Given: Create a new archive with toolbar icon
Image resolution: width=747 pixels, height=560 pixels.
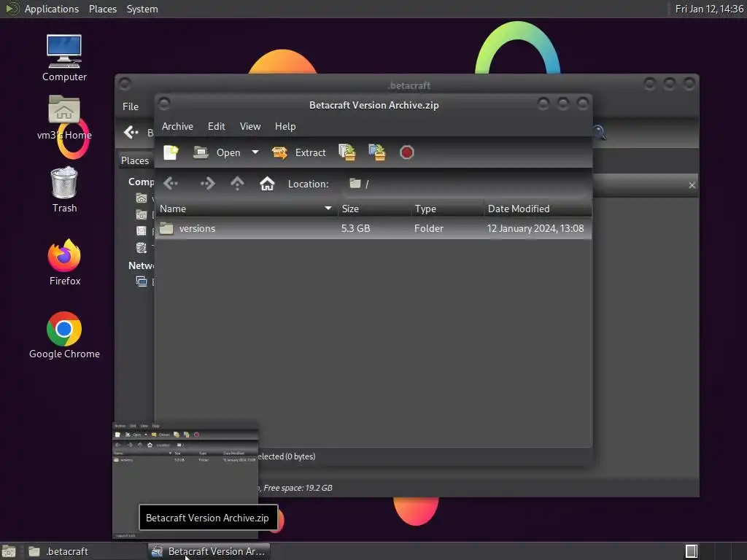Looking at the screenshot, I should [x=171, y=152].
